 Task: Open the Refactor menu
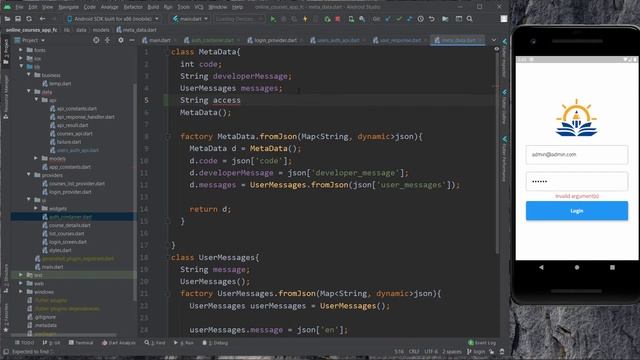click(x=133, y=7)
